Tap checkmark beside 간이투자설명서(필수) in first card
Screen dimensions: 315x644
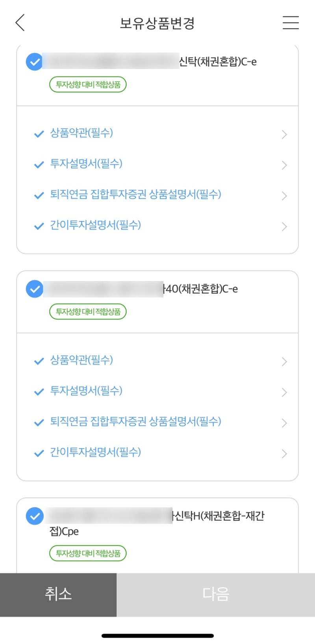(x=39, y=226)
